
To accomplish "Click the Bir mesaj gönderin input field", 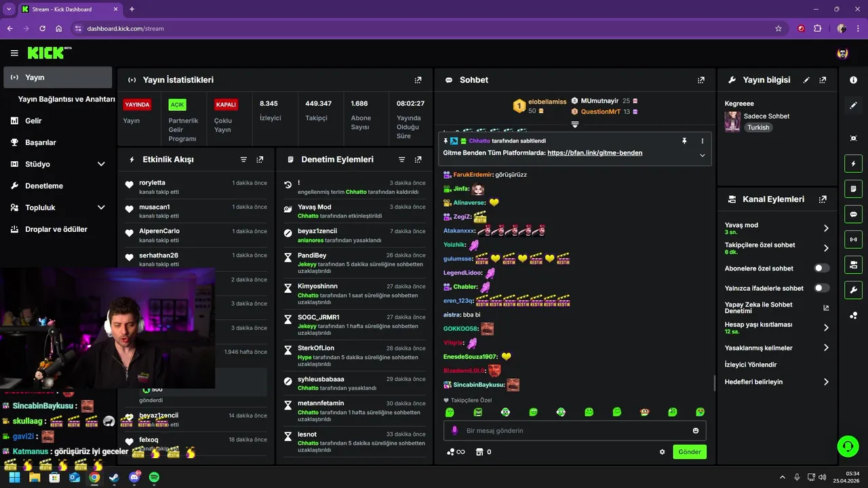I will coord(575,430).
